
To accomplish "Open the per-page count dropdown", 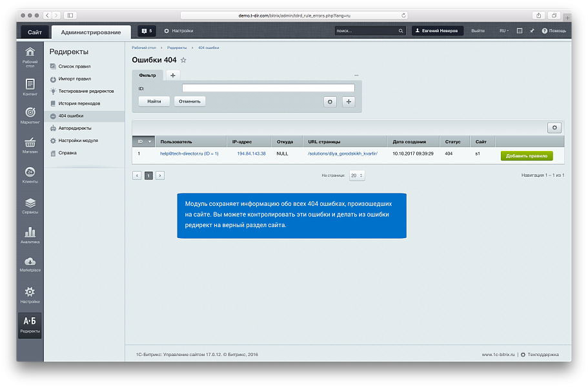I will (x=357, y=175).
